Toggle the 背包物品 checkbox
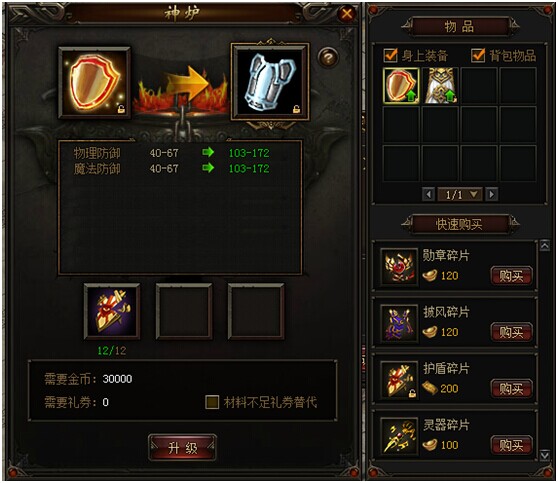558x483 pixels. click(x=478, y=56)
